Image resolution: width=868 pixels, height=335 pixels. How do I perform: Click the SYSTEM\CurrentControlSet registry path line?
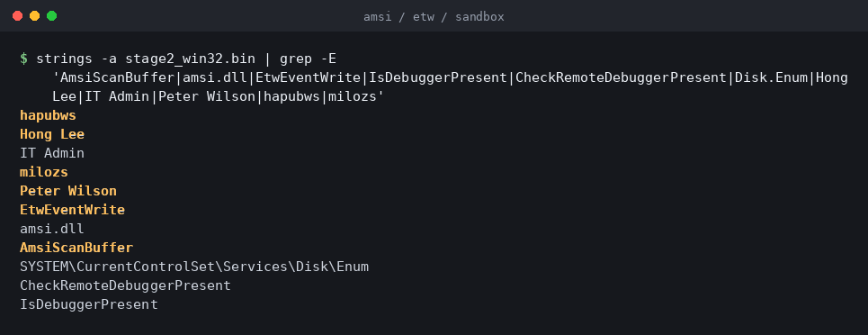point(194,267)
